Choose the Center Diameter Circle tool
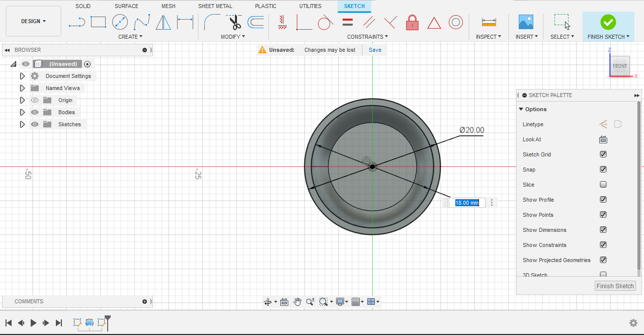 pyautogui.click(x=120, y=22)
